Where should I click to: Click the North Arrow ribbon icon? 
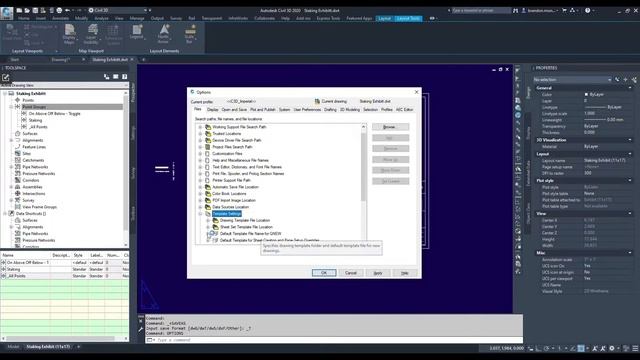[x=164, y=29]
